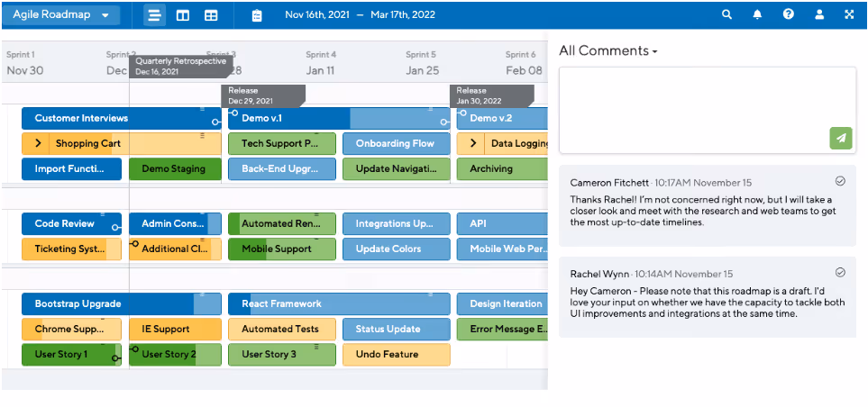Open the Automated Ren... item

pyautogui.click(x=282, y=223)
